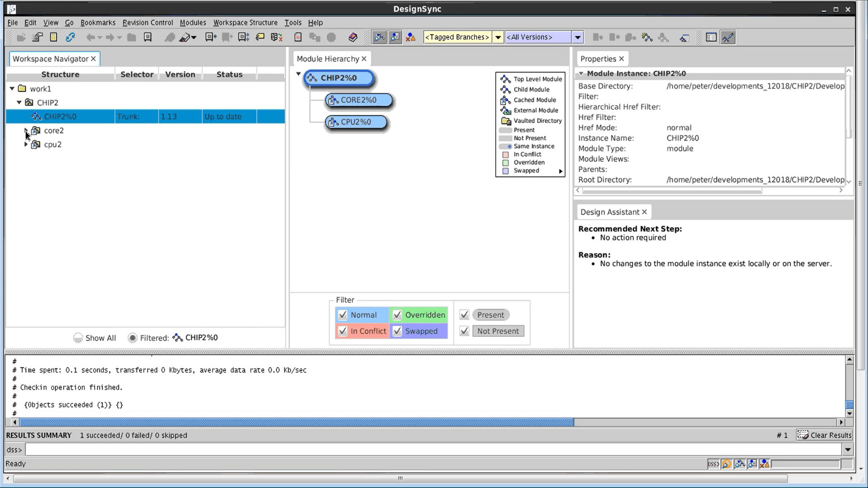Toggle the Not Present filter checkbox
Screen dimensions: 868x488
pyautogui.click(x=464, y=331)
